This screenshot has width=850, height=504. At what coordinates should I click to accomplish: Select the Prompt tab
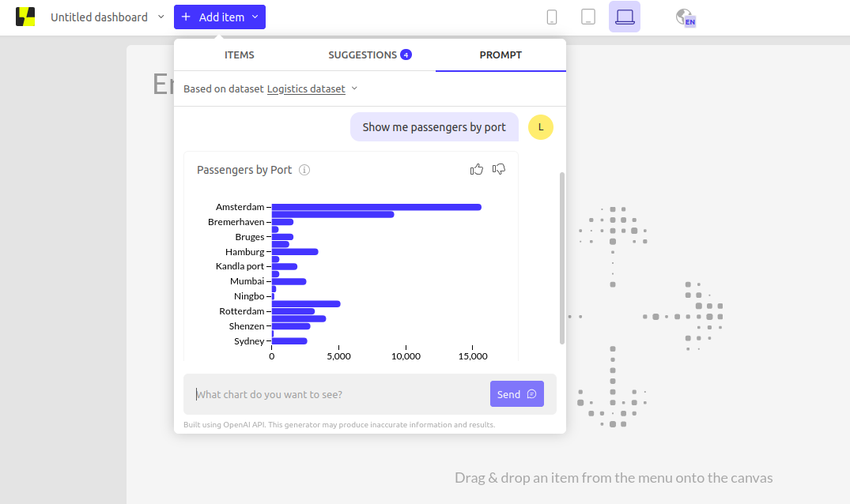coord(501,55)
